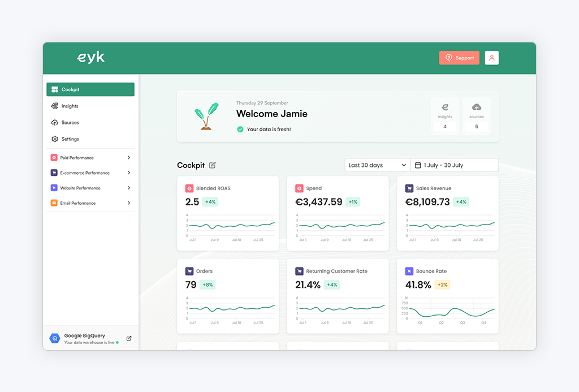Click the +1% badge on Spend

tap(353, 202)
